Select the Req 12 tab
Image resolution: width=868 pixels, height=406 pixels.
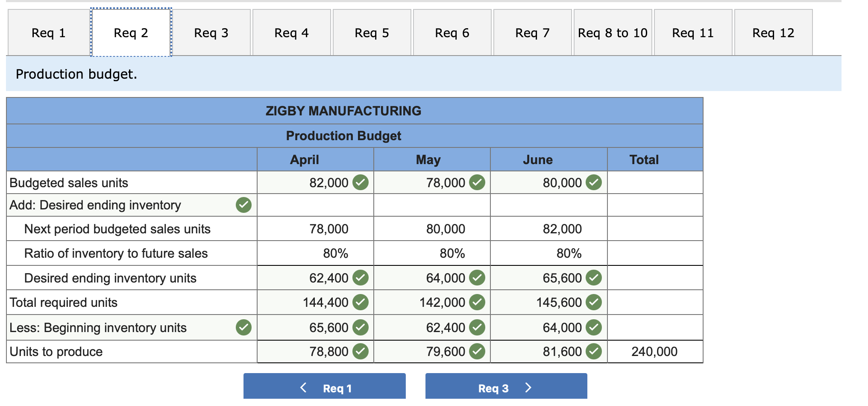pos(773,32)
